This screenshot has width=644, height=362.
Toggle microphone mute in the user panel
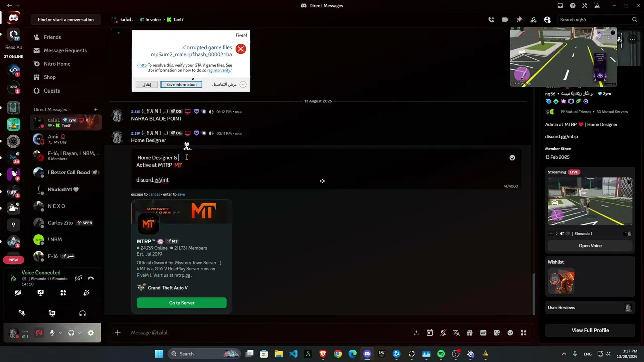[x=52, y=333]
